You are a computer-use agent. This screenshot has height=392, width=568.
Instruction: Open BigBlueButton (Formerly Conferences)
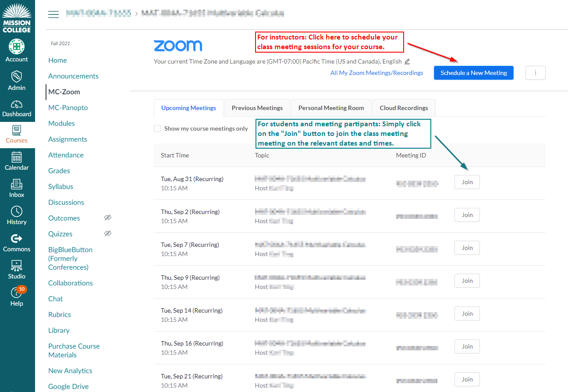[70, 258]
